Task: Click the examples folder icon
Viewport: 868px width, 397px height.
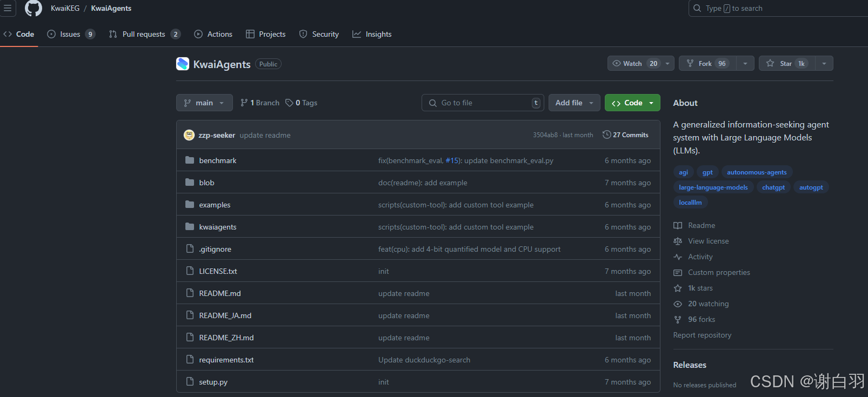Action: coord(190,204)
